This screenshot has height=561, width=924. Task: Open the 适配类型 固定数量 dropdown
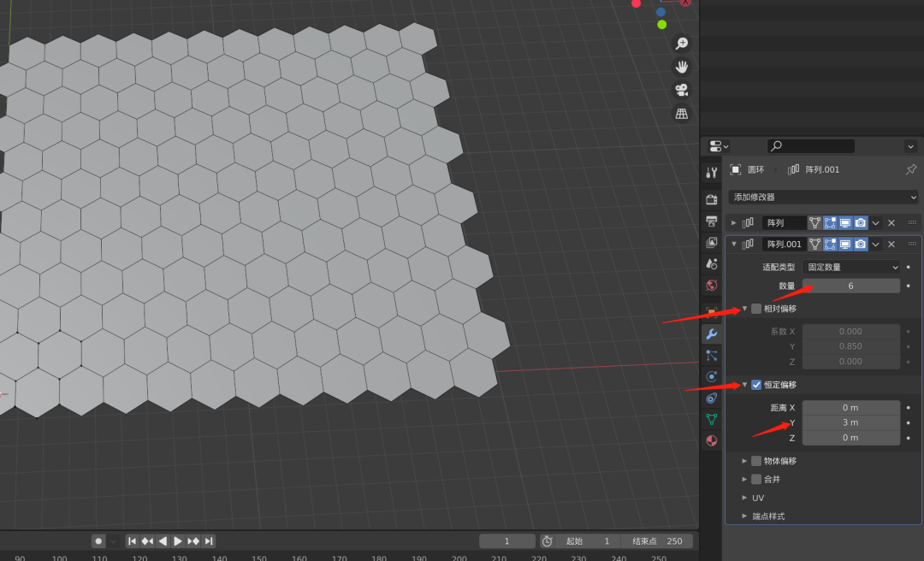click(851, 267)
